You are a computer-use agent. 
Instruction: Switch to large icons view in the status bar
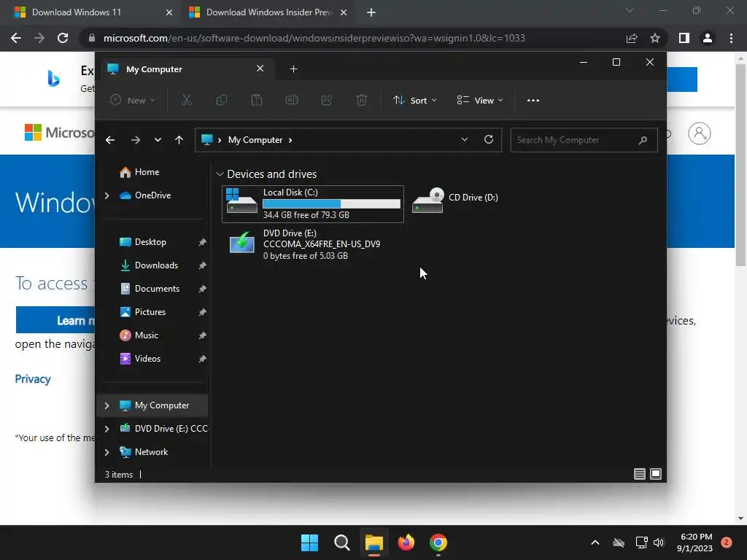(656, 474)
